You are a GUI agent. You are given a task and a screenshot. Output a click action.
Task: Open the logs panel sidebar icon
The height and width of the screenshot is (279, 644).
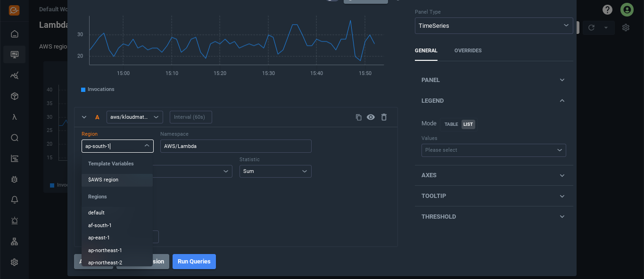coord(14,158)
